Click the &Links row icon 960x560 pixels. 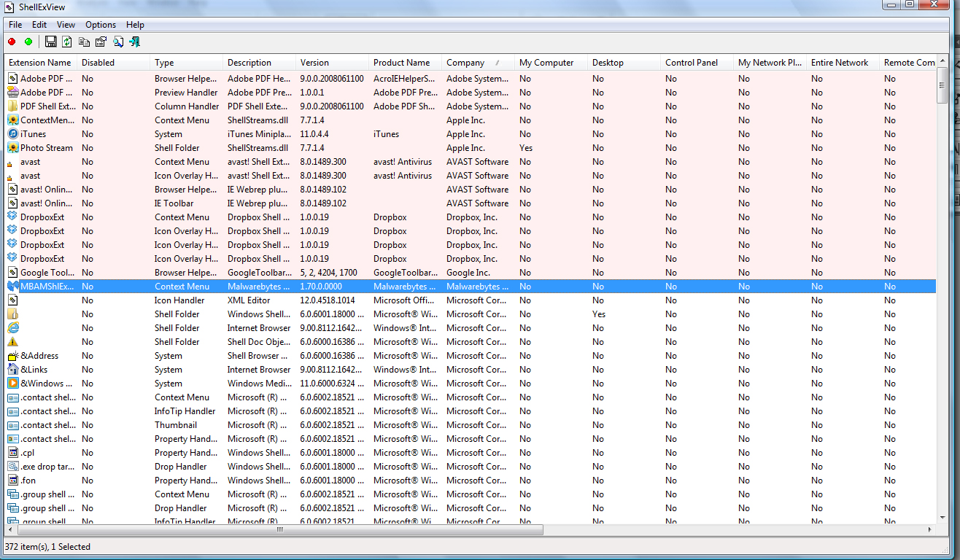13,370
